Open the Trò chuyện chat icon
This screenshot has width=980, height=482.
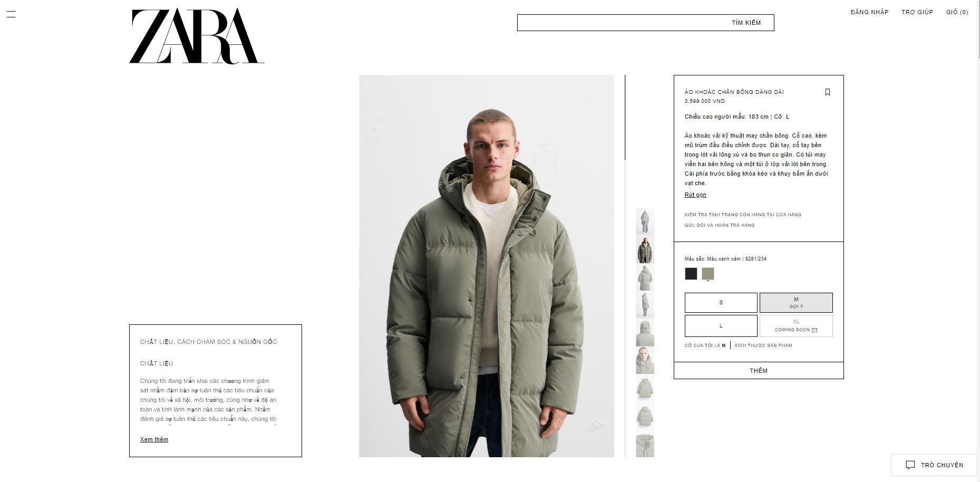[910, 465]
